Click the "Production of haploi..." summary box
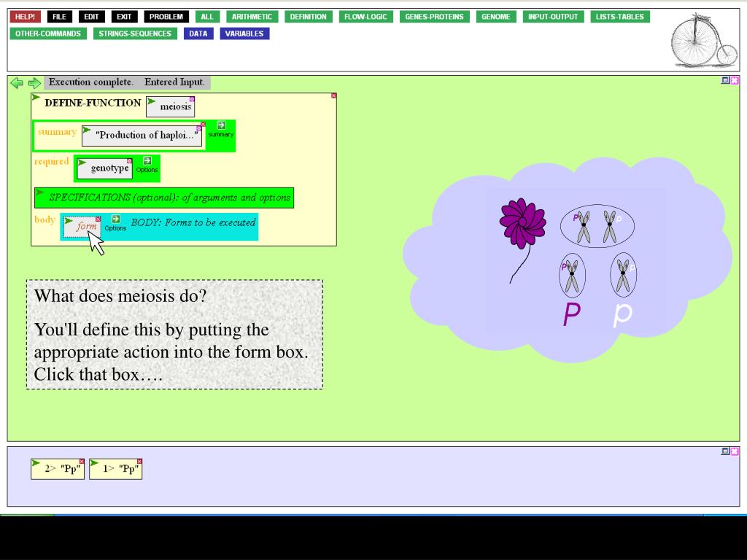This screenshot has height=560, width=747. click(x=144, y=136)
